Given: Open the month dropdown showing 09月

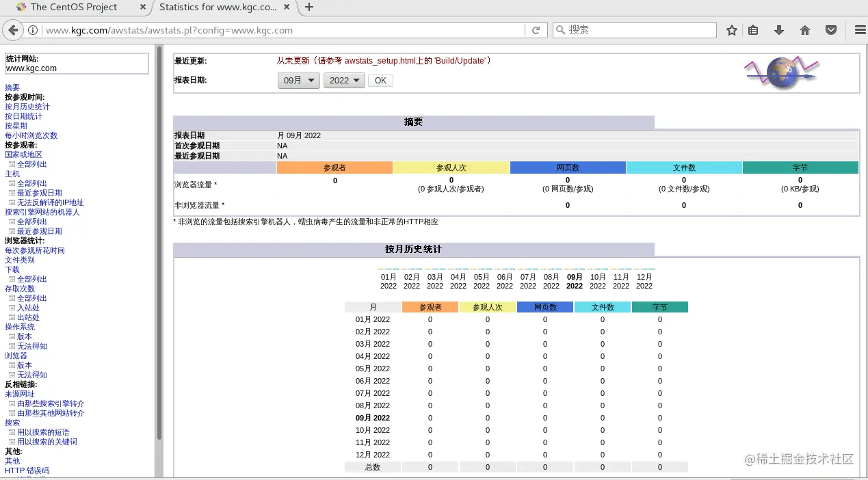Looking at the screenshot, I should (x=298, y=80).
